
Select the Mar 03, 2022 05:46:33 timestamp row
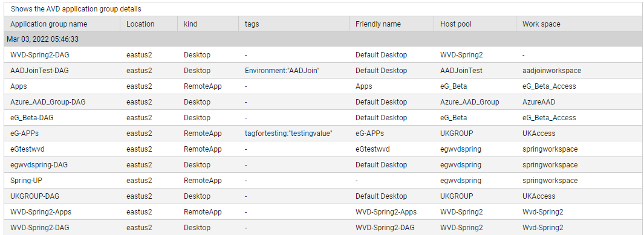click(324, 39)
